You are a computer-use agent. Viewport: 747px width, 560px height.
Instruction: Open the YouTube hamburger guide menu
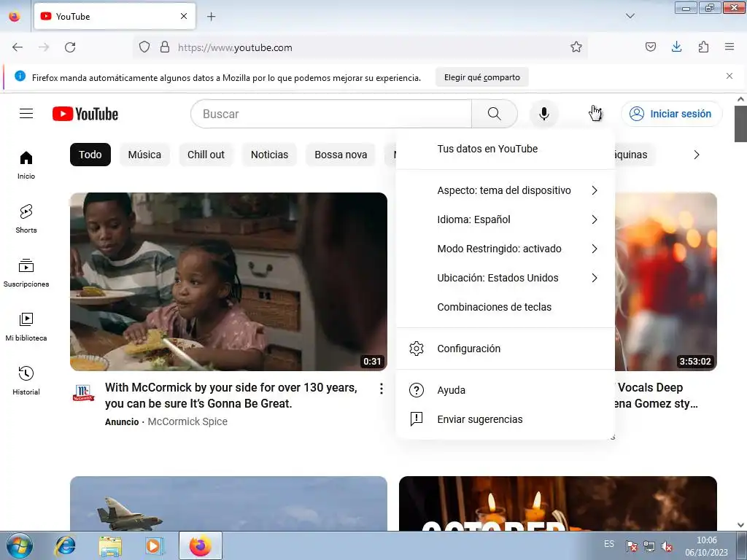pos(26,114)
